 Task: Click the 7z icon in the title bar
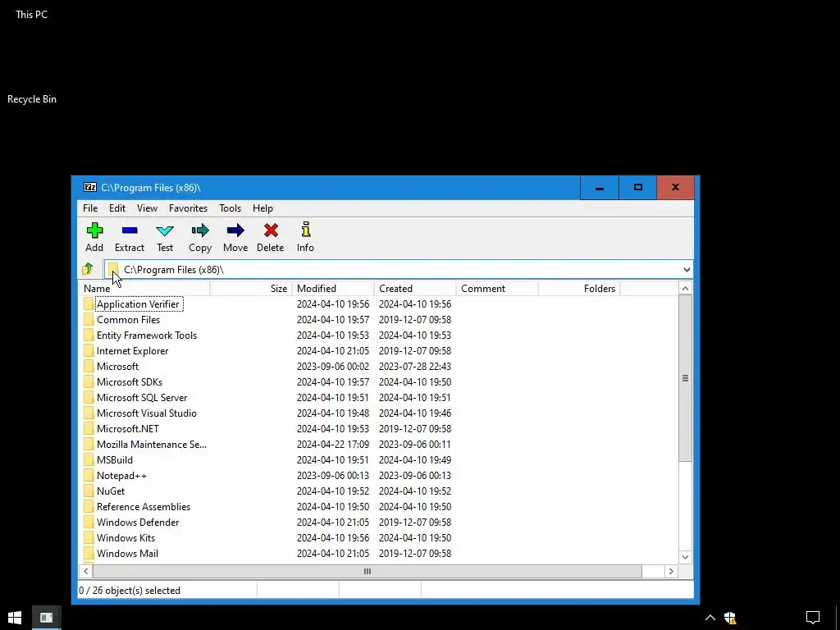[90, 188]
